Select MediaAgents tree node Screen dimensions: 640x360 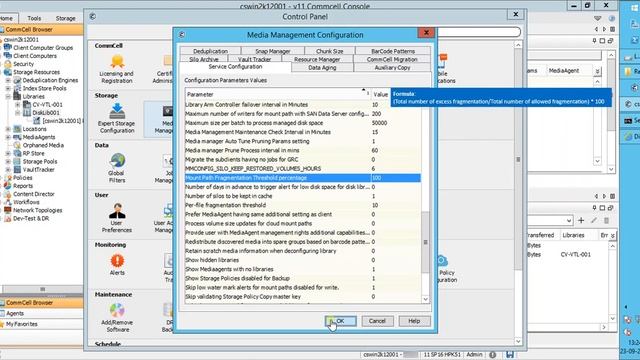pos(39,137)
